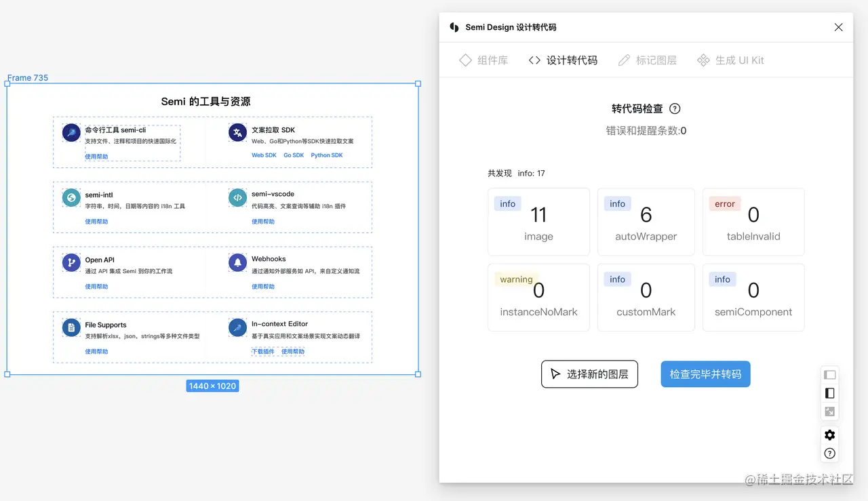This screenshot has height=501, width=868.
Task: Select the Frame 735 label
Action: tap(28, 78)
